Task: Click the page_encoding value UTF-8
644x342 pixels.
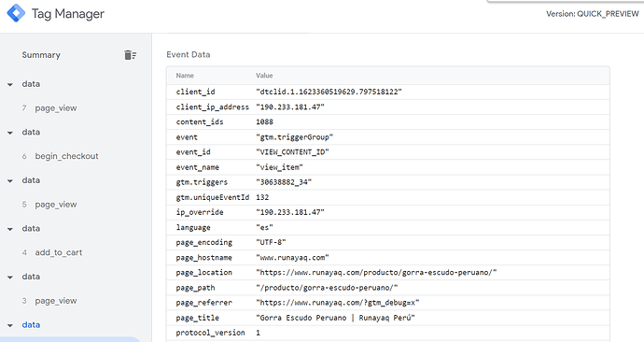Action: (271, 242)
